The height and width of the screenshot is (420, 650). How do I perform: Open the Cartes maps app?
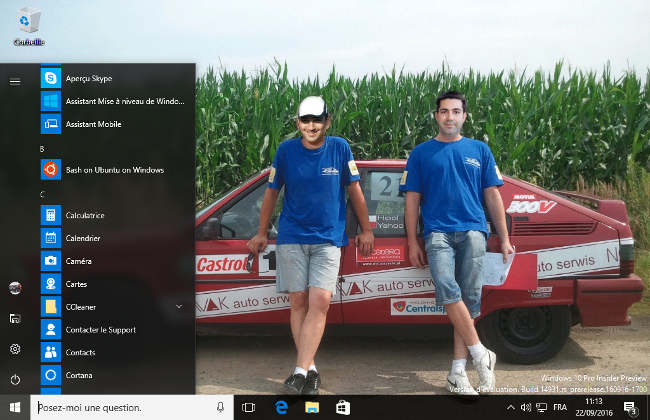tap(77, 284)
